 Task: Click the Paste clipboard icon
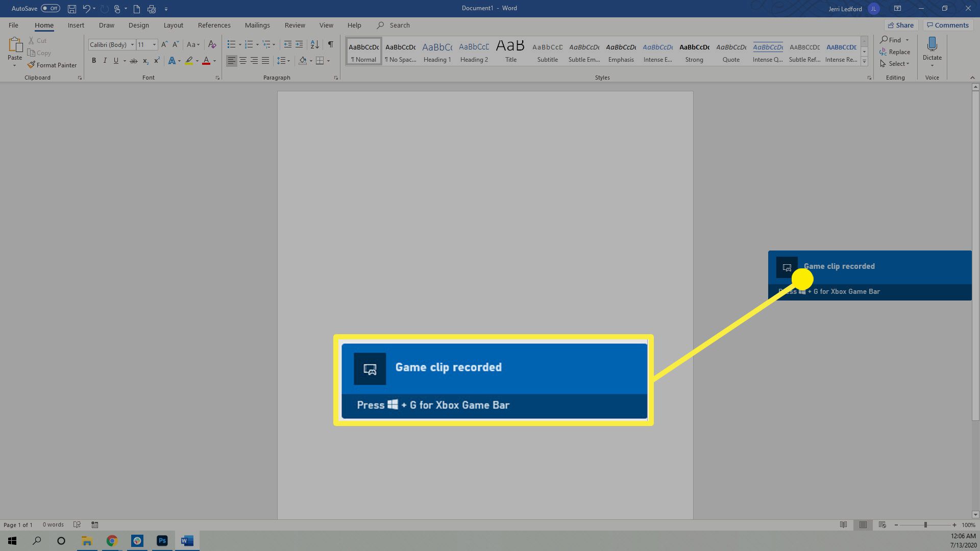click(x=15, y=46)
